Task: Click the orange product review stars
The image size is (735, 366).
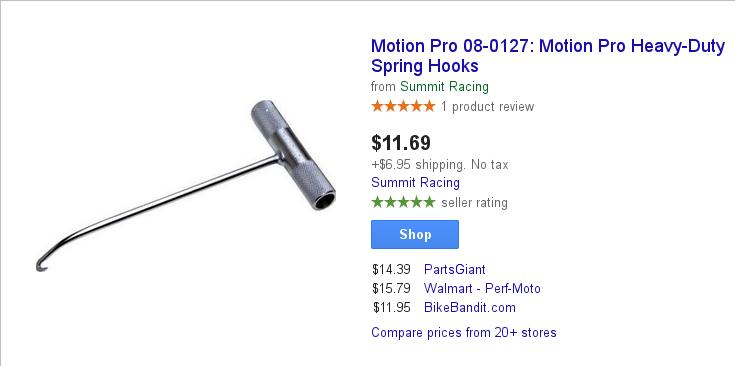Action: point(403,106)
